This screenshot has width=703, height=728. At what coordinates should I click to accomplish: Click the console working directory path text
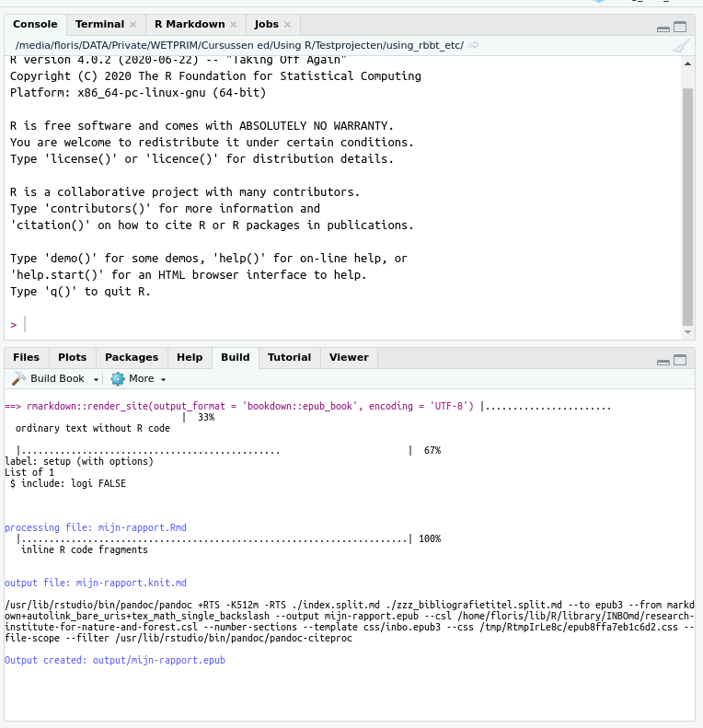(239, 45)
